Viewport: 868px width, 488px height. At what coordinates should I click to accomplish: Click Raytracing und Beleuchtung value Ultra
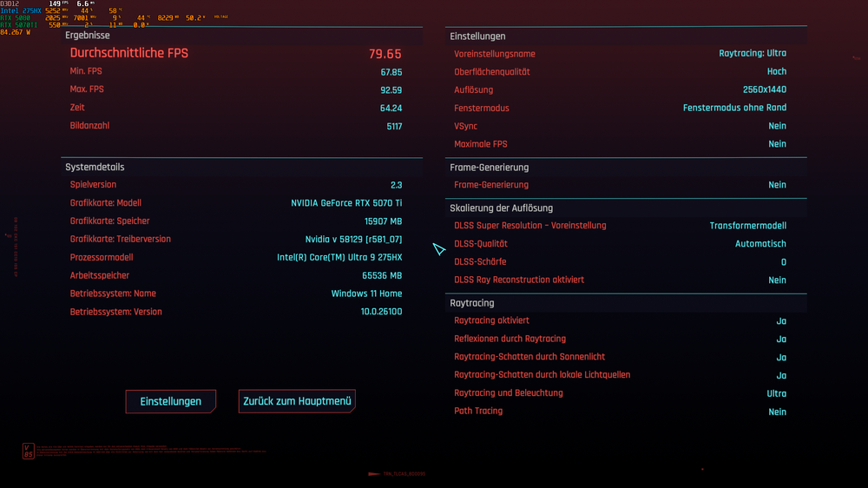click(776, 394)
